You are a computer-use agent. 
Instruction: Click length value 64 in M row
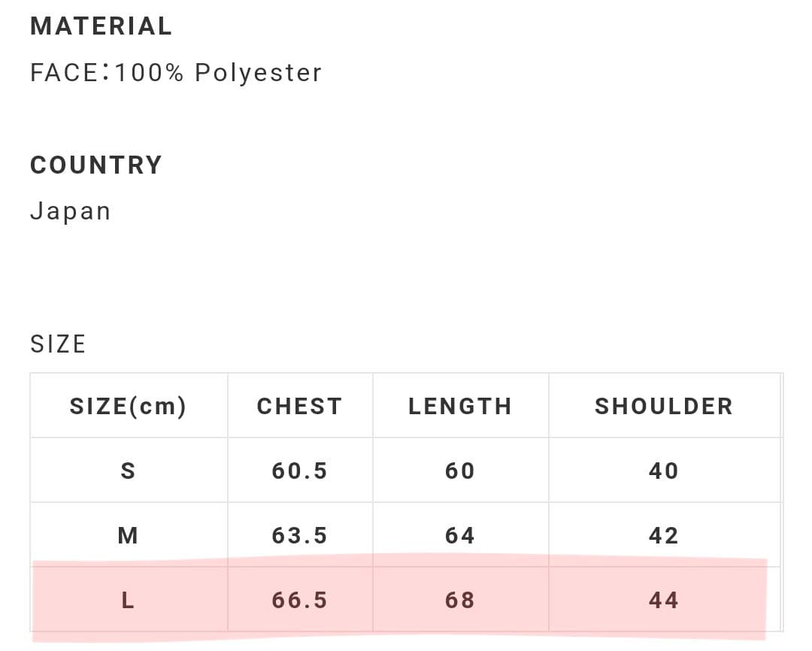(x=460, y=536)
